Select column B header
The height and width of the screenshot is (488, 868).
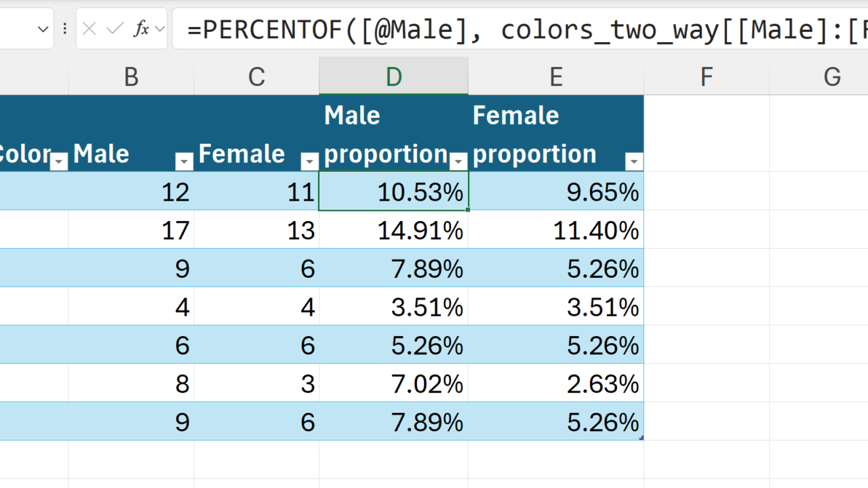[131, 77]
